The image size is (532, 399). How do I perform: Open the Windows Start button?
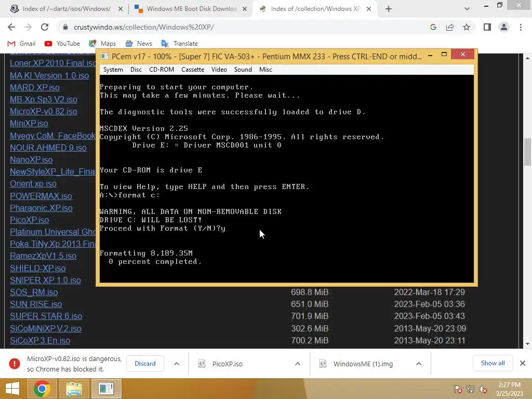[12, 389]
